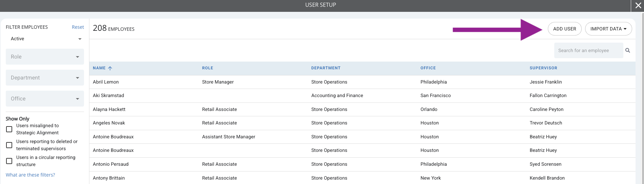Close the User Setup dialog
The height and width of the screenshot is (184, 644).
(638, 6)
